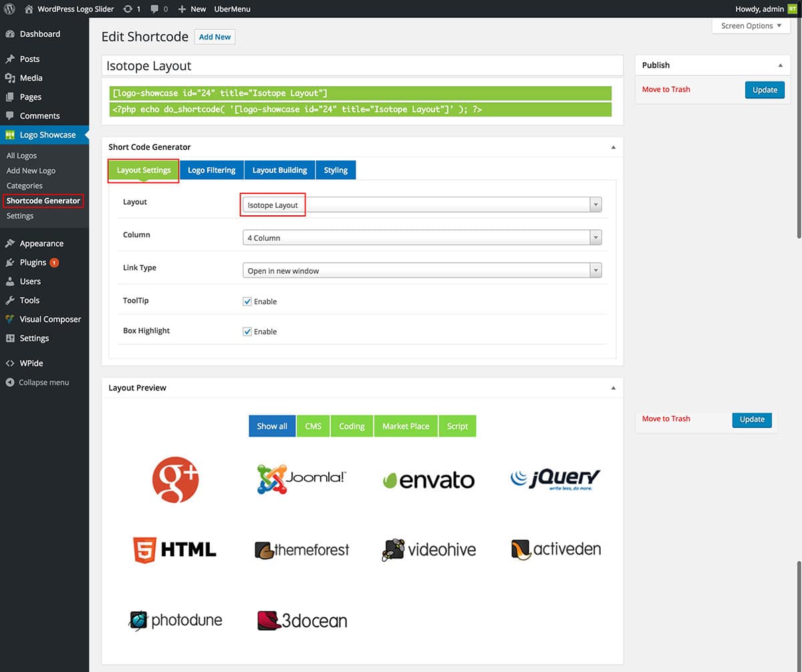Click the lower Move to Trash link
This screenshot has width=802, height=672.
(666, 419)
